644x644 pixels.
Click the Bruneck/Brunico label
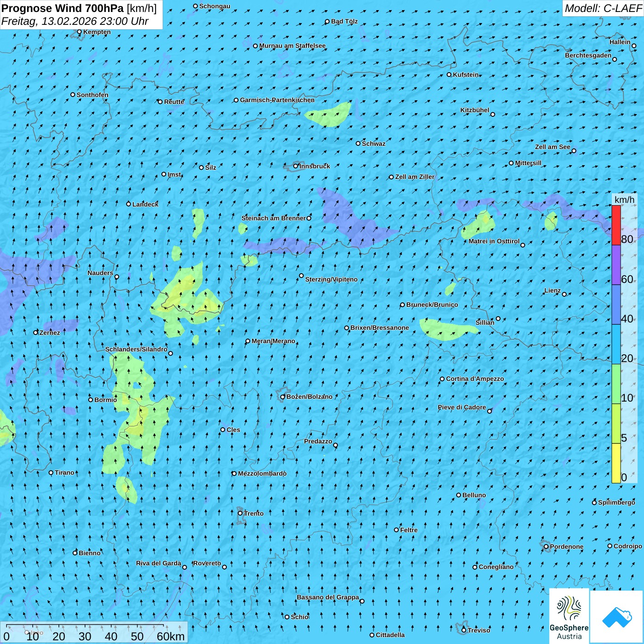pyautogui.click(x=432, y=305)
